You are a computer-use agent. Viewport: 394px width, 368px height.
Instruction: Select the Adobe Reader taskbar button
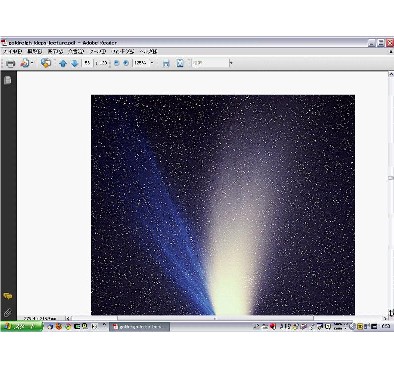pyautogui.click(x=140, y=327)
